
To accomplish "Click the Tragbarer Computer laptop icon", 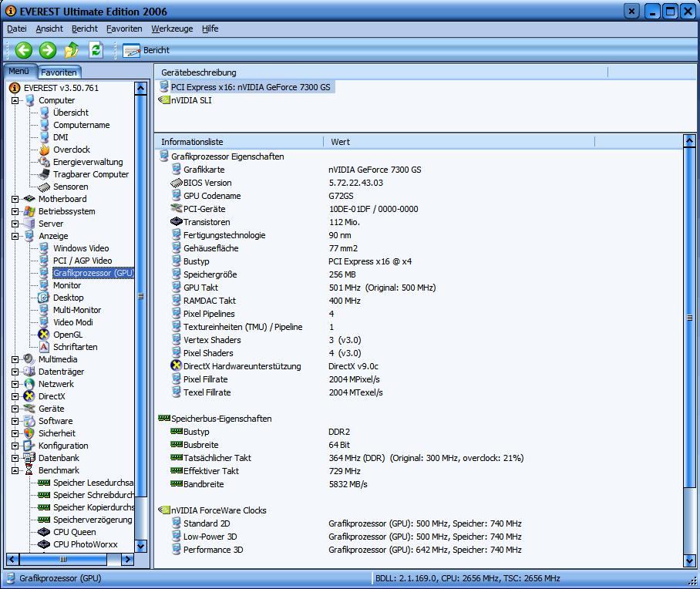I will [x=45, y=174].
